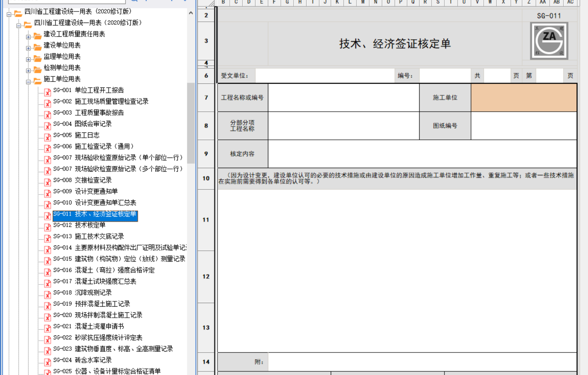Click the file icon for SG-010 设计变更通知单汇总表
The width and height of the screenshot is (588, 375).
point(47,204)
